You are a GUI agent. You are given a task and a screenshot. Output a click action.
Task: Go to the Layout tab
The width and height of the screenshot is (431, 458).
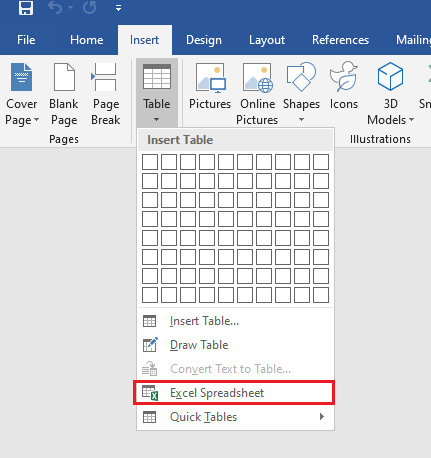point(267,40)
